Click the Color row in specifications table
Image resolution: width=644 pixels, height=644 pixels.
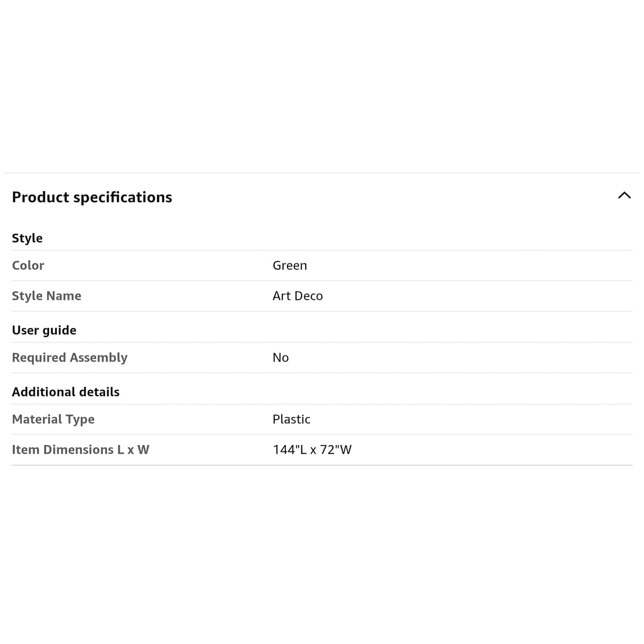322,266
